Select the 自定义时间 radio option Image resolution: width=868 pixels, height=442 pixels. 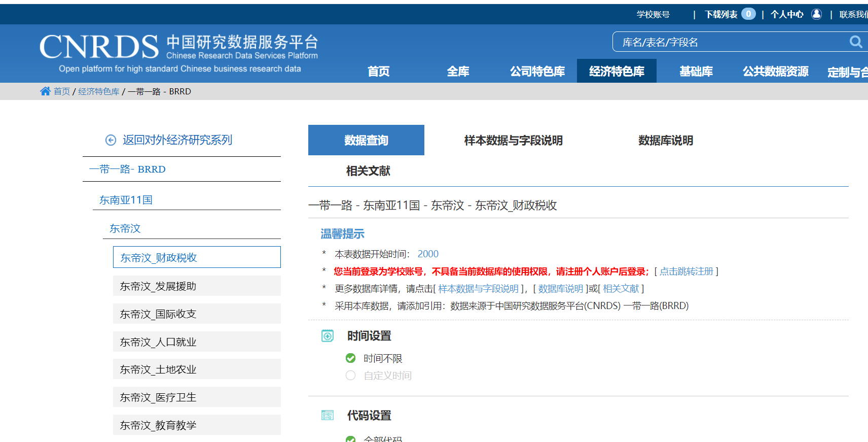[350, 376]
